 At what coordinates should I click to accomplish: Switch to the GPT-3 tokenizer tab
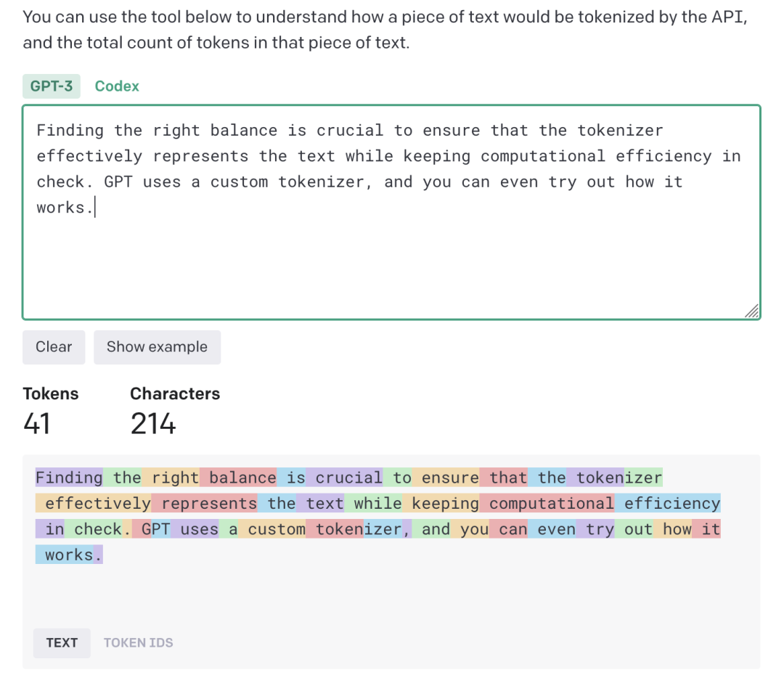pos(52,86)
